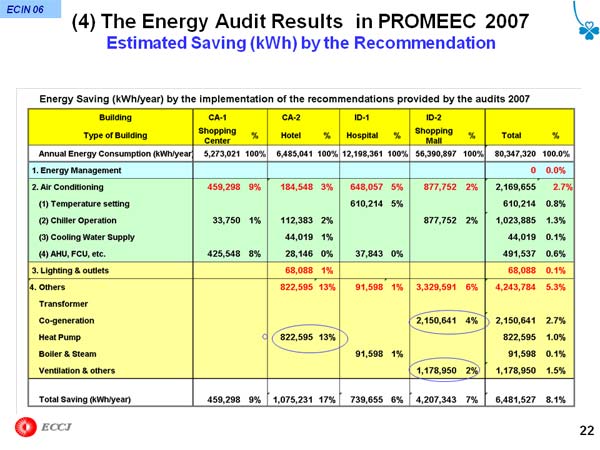Screen dimensions: 600x450
Task: Click the ID-1 temperature setting value 610,214
Action: [367, 204]
